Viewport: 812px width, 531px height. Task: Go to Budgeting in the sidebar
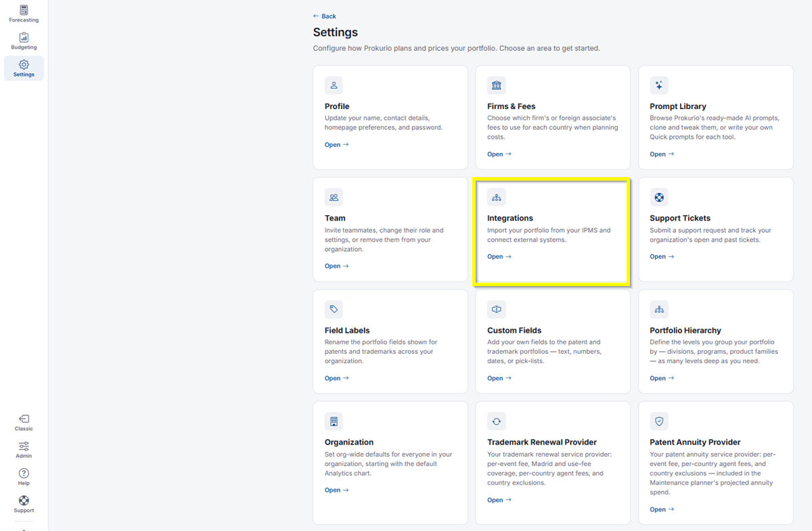(x=24, y=41)
